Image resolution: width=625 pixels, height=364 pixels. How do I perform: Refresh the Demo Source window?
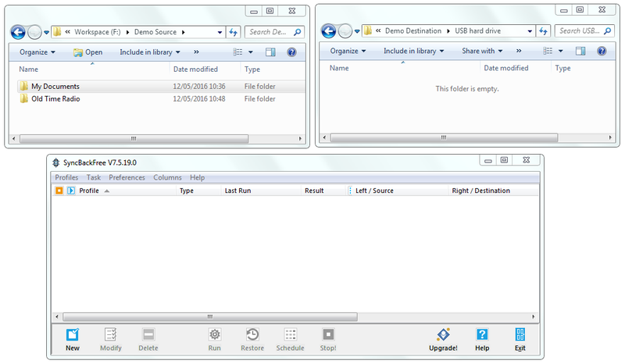[x=233, y=32]
